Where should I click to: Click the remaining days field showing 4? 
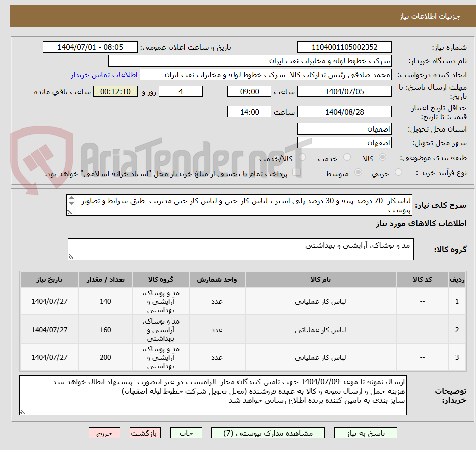click(181, 91)
